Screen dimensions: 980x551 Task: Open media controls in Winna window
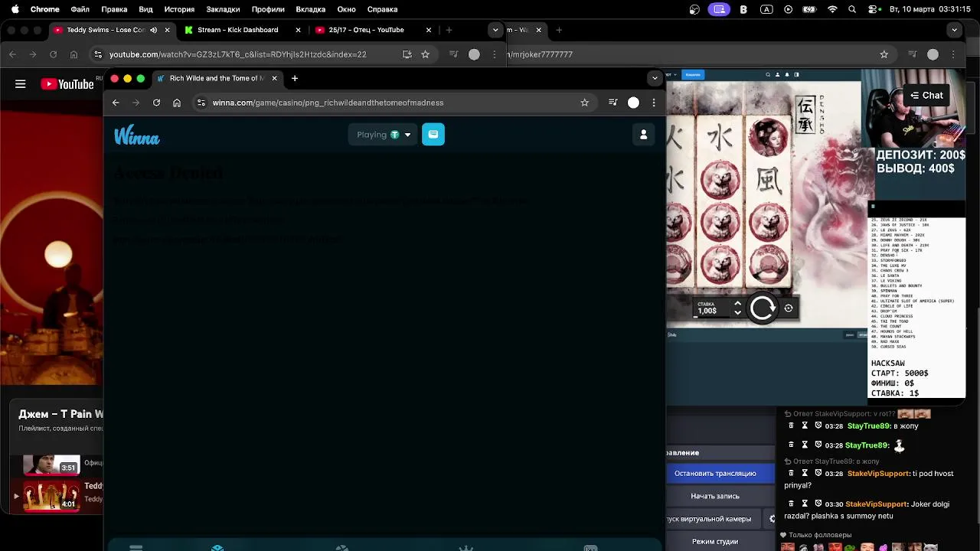612,103
